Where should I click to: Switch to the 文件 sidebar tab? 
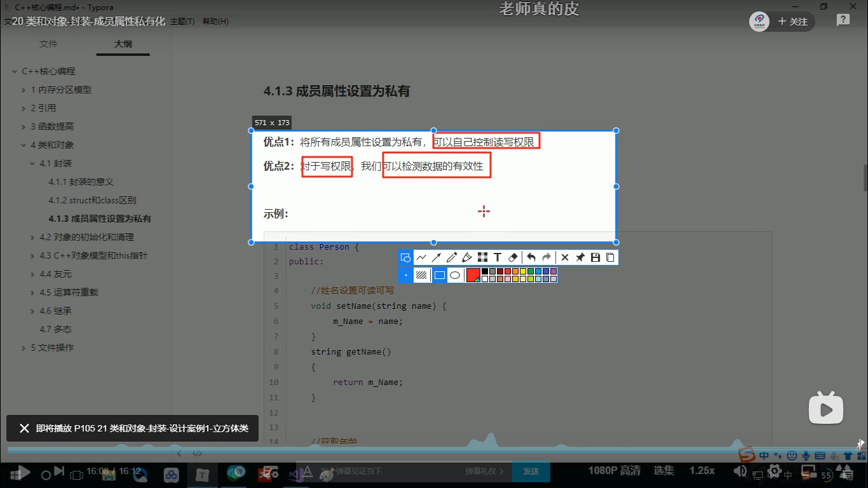pos(48,44)
